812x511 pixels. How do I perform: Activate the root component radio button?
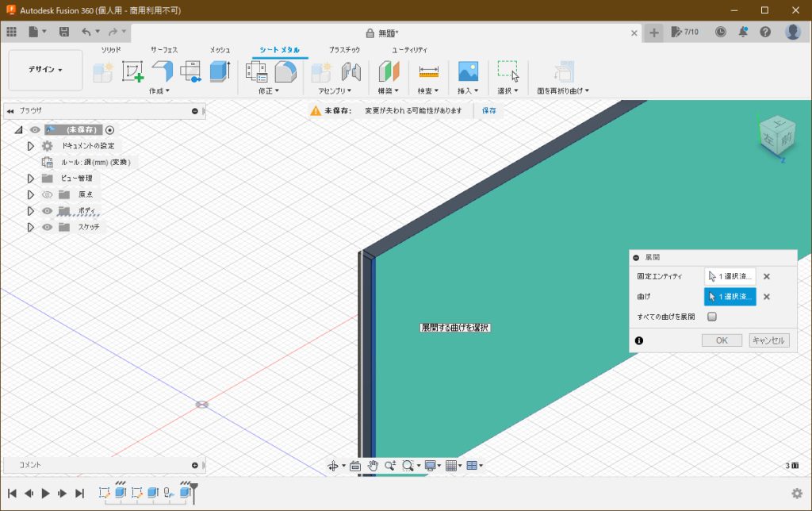click(x=109, y=129)
